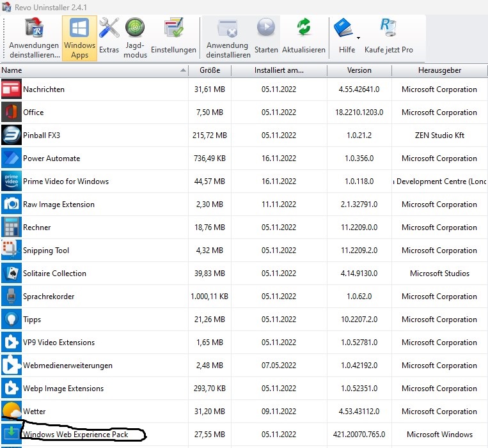The height and width of the screenshot is (448, 488).
Task: Select the Snipping Tool row name
Action: tap(46, 251)
